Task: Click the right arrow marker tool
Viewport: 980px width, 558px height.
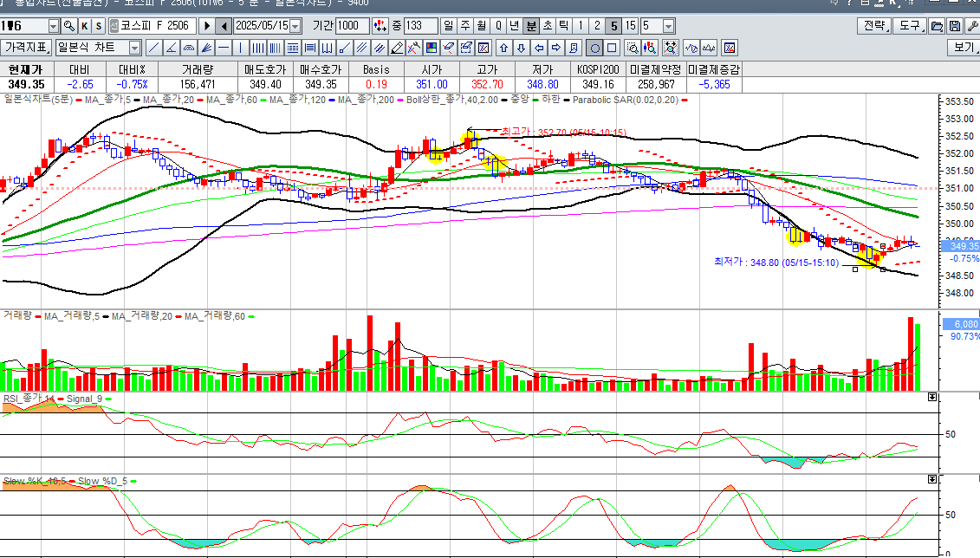Action: point(556,48)
